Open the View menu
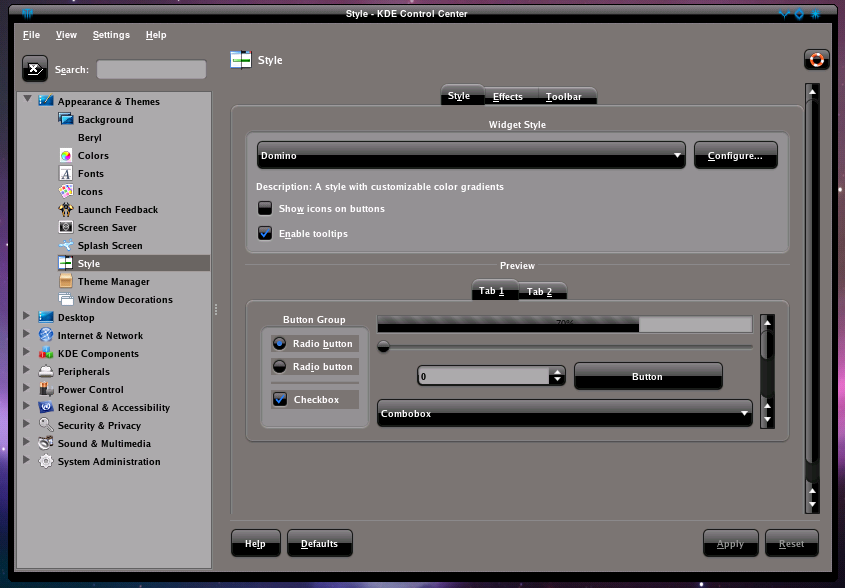This screenshot has height=588, width=845. (x=66, y=35)
